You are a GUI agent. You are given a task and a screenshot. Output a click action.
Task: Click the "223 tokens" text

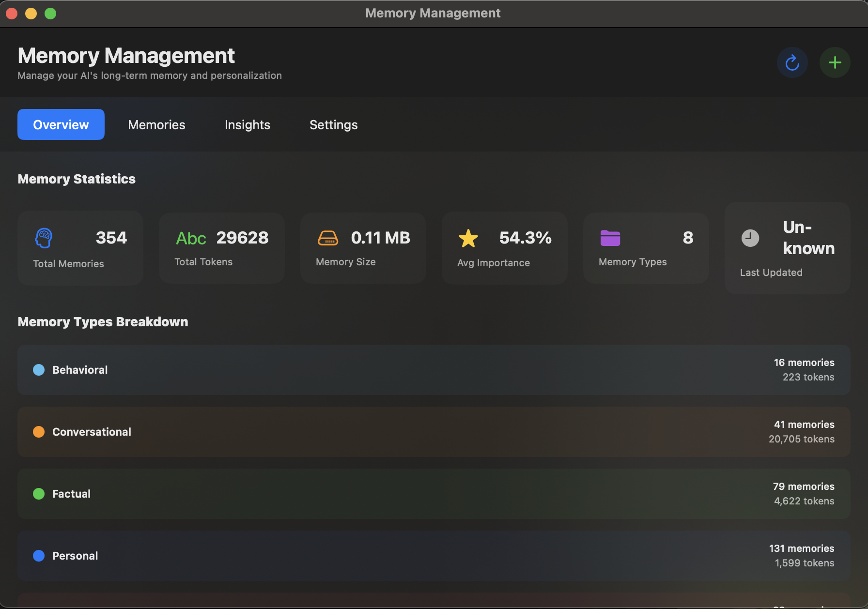pos(808,377)
